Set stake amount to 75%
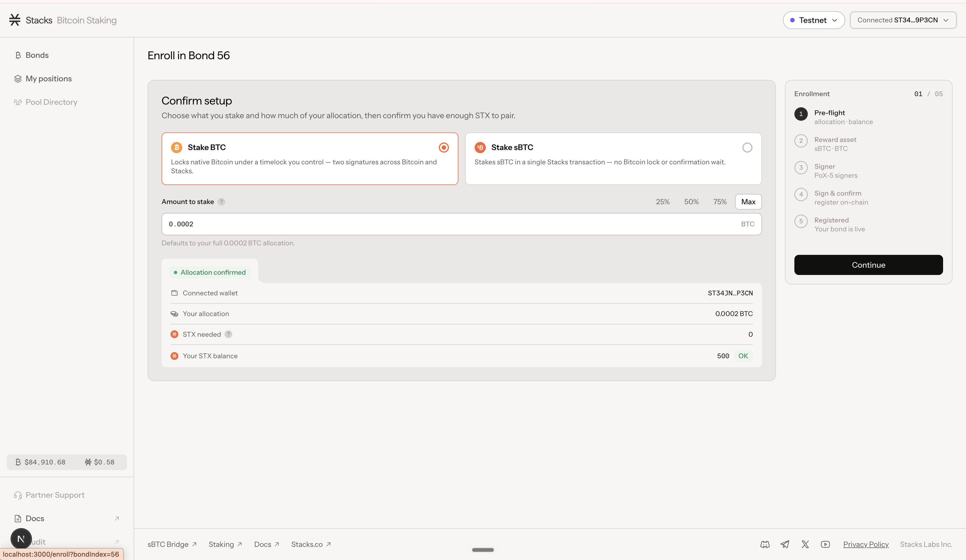This screenshot has height=560, width=966. tap(719, 201)
